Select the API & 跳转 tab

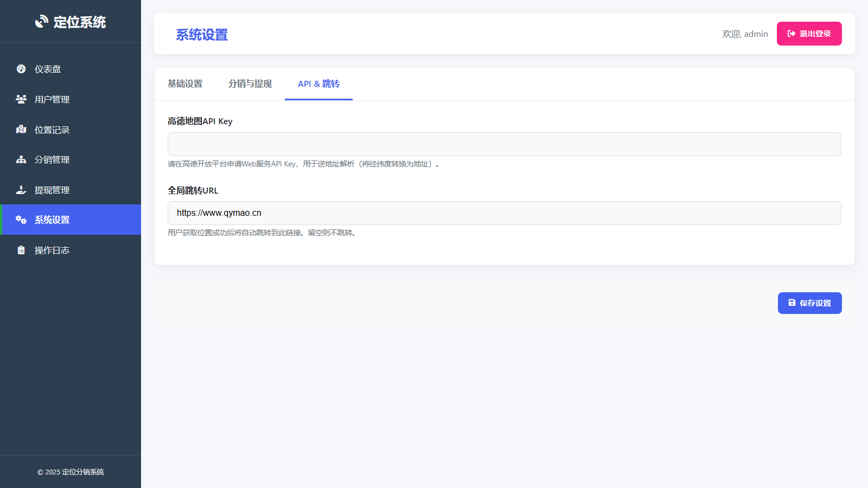tap(318, 84)
